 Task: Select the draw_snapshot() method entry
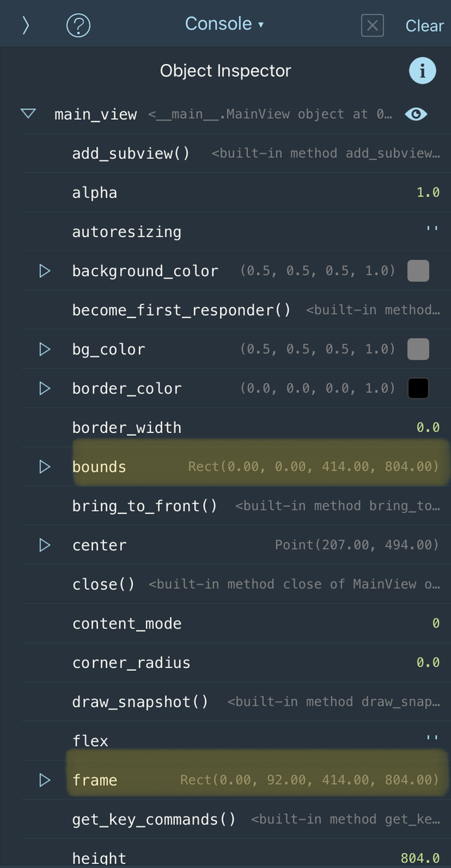[x=140, y=701]
